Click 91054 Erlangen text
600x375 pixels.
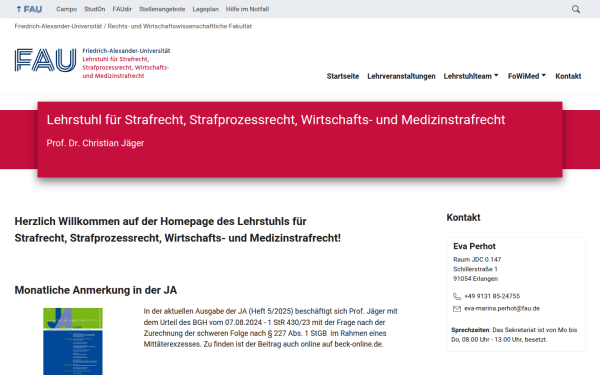tap(476, 279)
